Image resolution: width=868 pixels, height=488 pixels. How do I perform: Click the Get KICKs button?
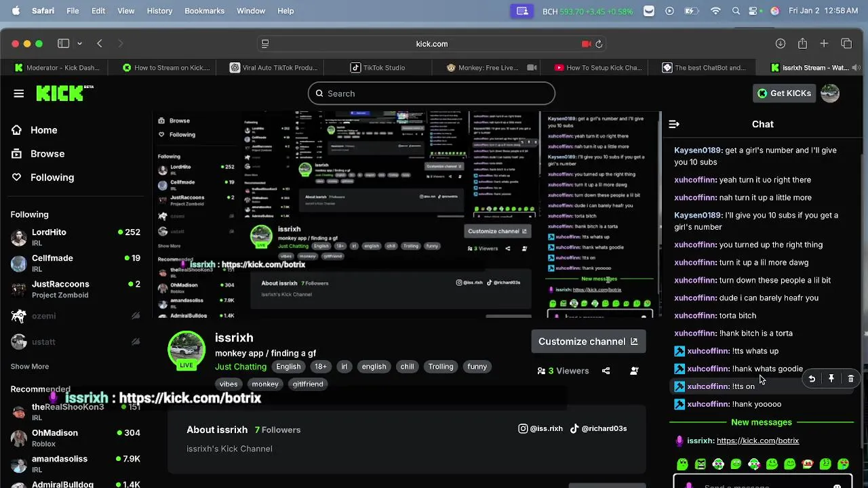(784, 94)
